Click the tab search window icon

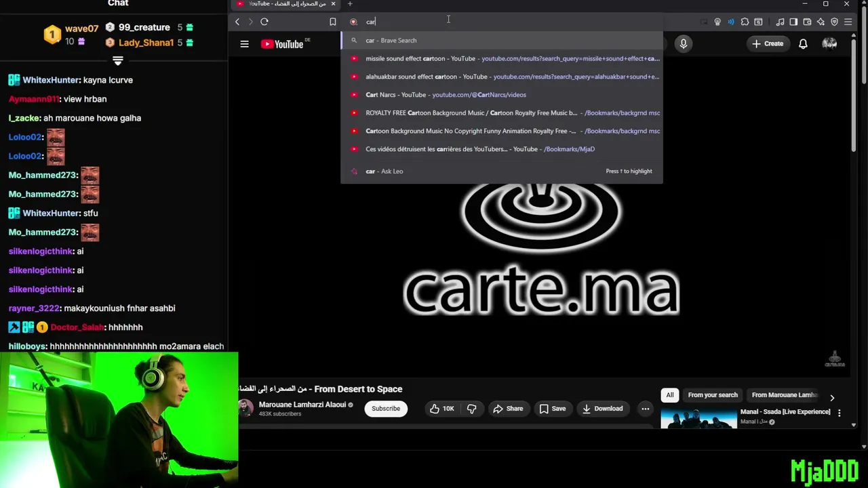pyautogui.click(x=758, y=22)
